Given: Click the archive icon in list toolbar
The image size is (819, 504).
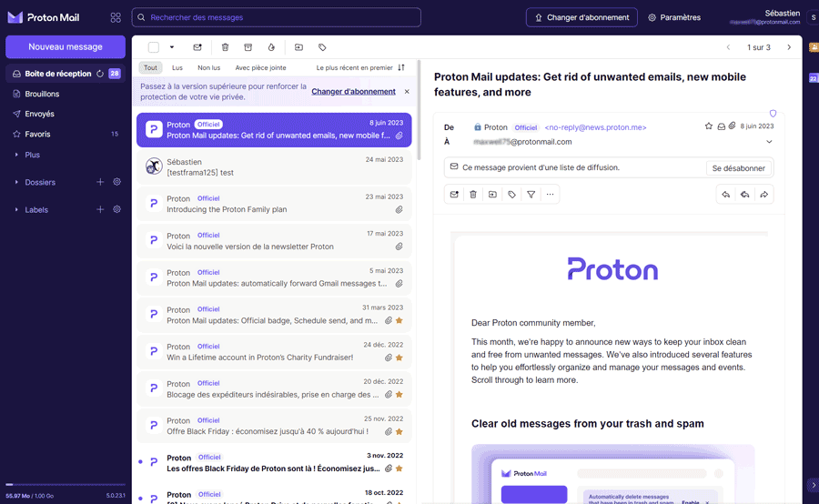Looking at the screenshot, I should [x=248, y=47].
